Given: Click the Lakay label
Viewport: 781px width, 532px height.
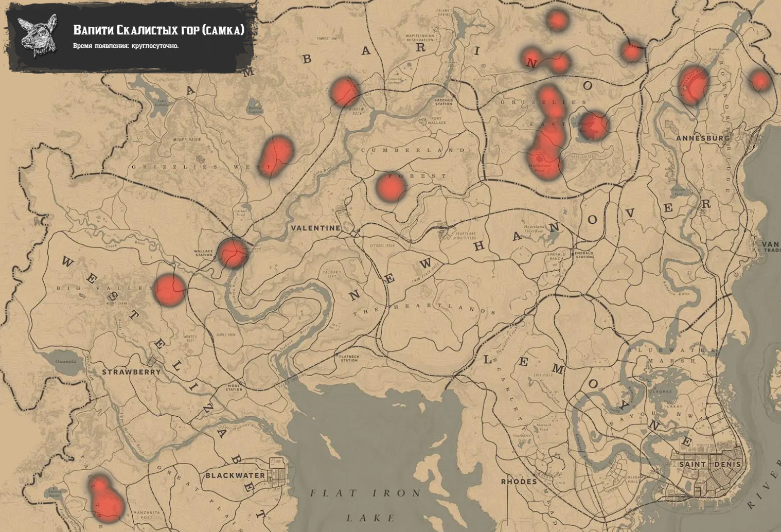Looking at the screenshot, I should click(674, 406).
